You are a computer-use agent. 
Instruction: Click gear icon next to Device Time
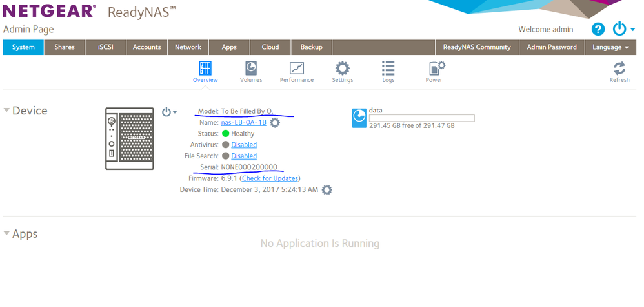click(x=327, y=189)
